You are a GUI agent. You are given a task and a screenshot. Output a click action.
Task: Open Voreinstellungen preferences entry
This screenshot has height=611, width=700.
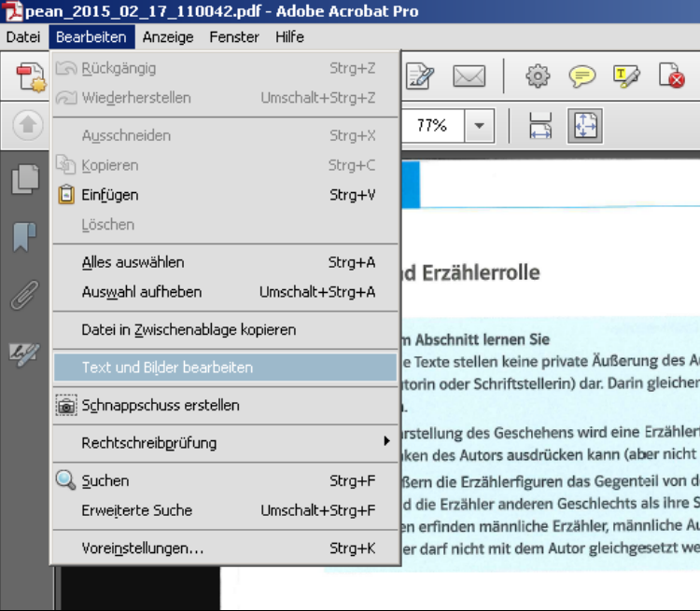coord(142,549)
